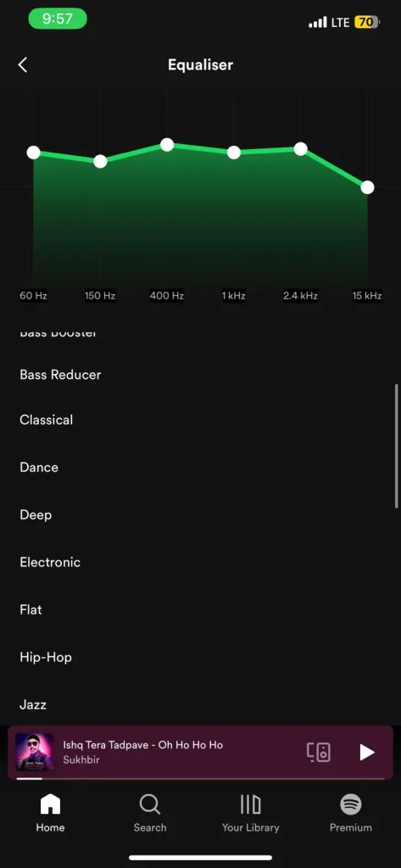Open Your Library icon
The width and height of the screenshot is (401, 868).
pyautogui.click(x=250, y=804)
